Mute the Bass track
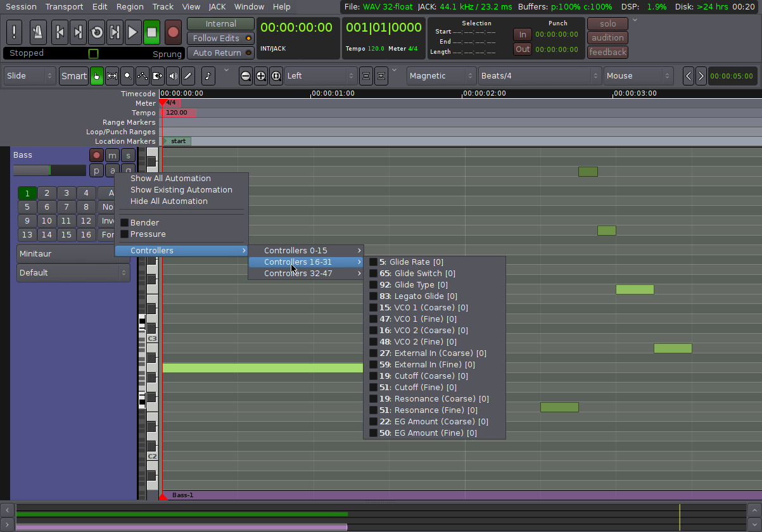 pos(112,155)
